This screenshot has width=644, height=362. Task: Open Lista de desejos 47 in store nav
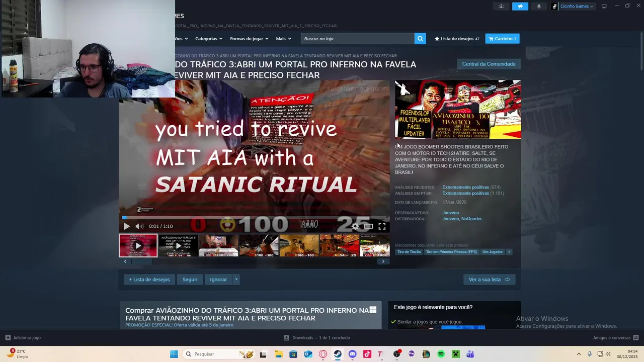(457, 39)
